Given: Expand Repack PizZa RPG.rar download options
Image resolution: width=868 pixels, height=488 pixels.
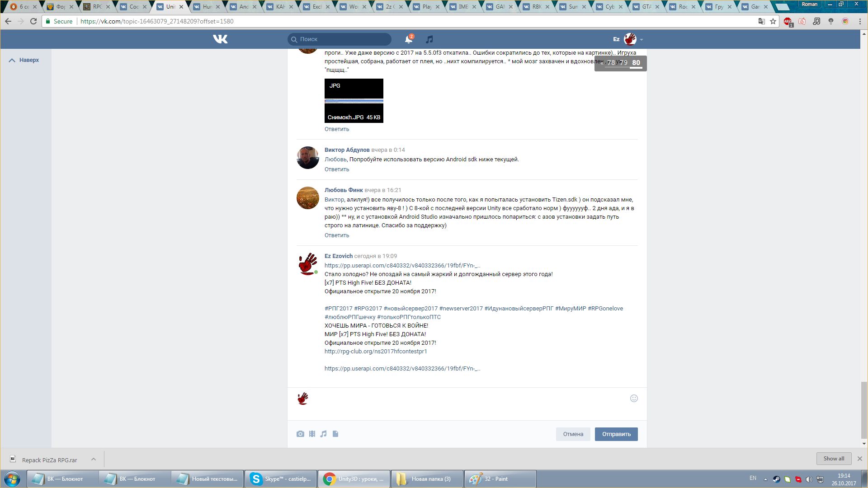Looking at the screenshot, I should [94, 459].
